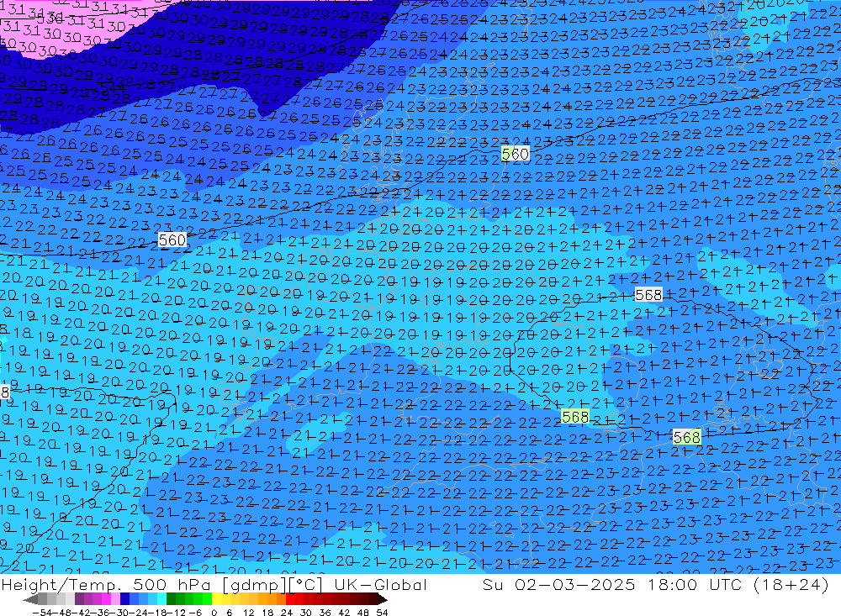Click the time '18:00'
This screenshot has width=841, height=616.
673,584
